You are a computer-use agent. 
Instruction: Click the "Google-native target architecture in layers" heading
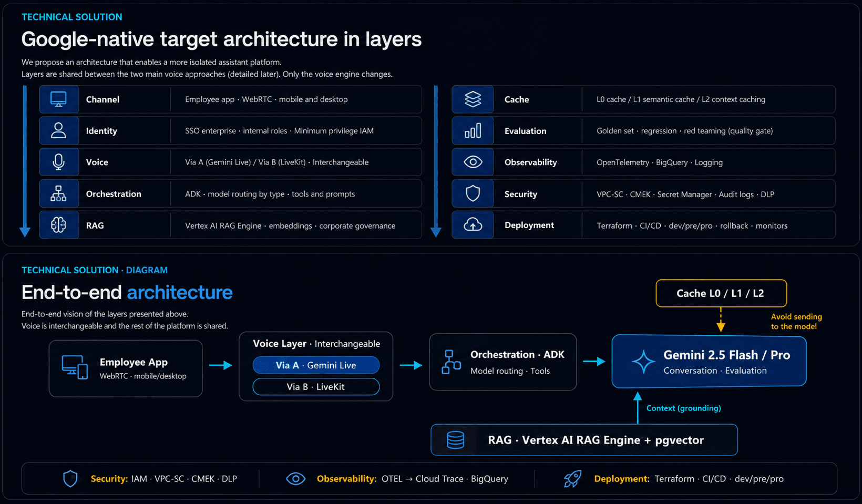click(x=221, y=39)
